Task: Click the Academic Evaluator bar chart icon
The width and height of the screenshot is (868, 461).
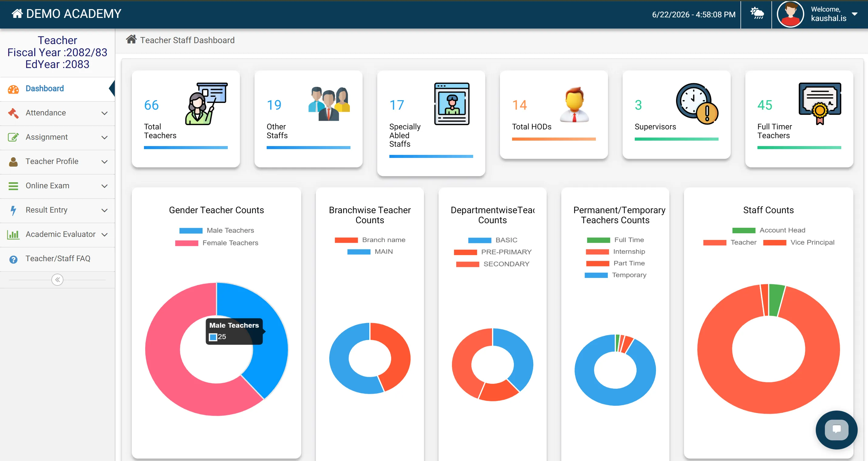Action: tap(13, 234)
